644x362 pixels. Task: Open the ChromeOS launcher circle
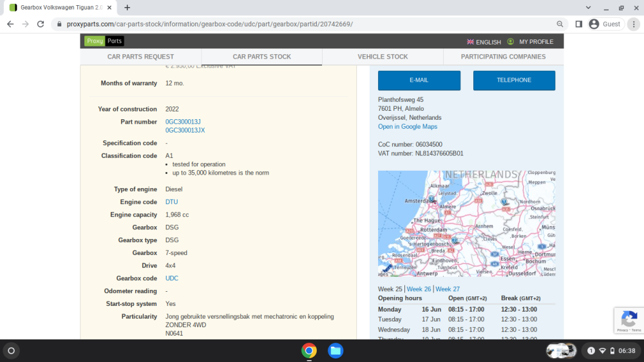[11, 351]
